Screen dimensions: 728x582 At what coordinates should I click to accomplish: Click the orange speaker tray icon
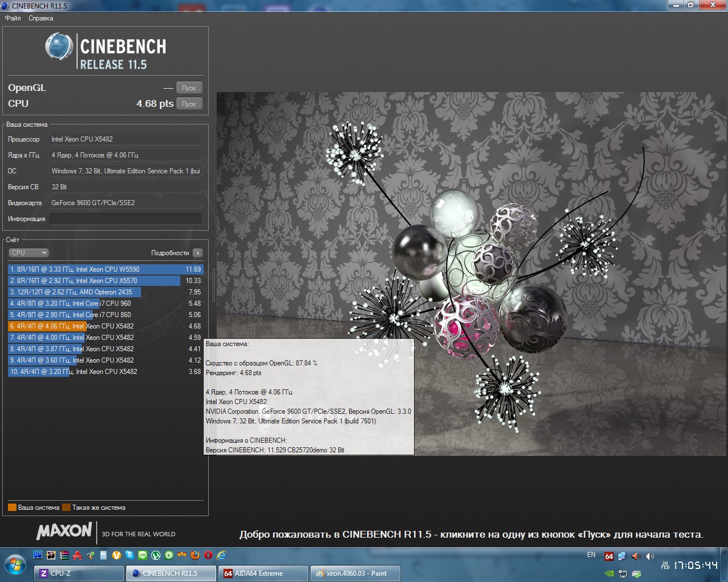point(636,556)
